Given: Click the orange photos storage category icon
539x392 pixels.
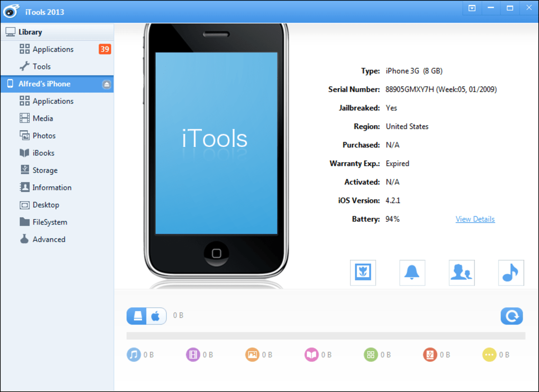Looking at the screenshot, I should click(x=252, y=355).
